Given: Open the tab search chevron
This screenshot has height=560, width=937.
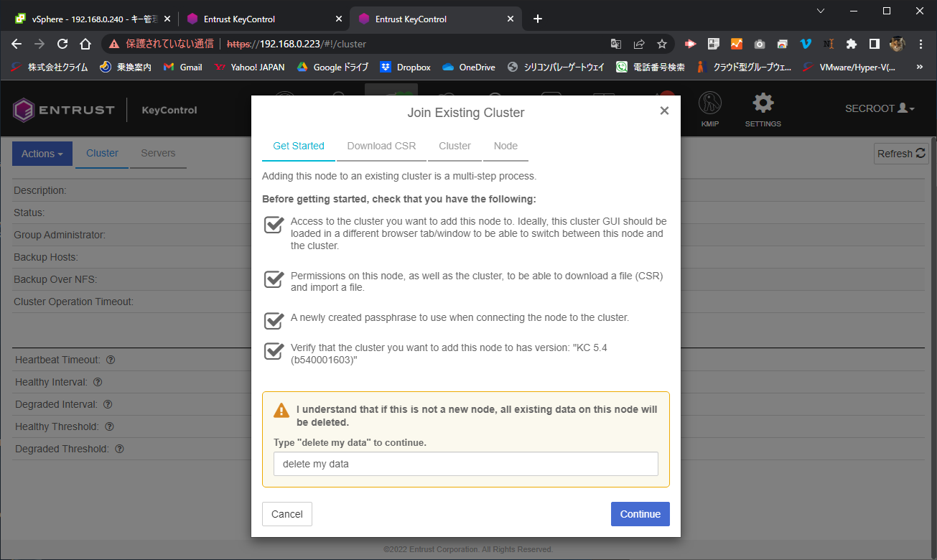Looking at the screenshot, I should (821, 11).
